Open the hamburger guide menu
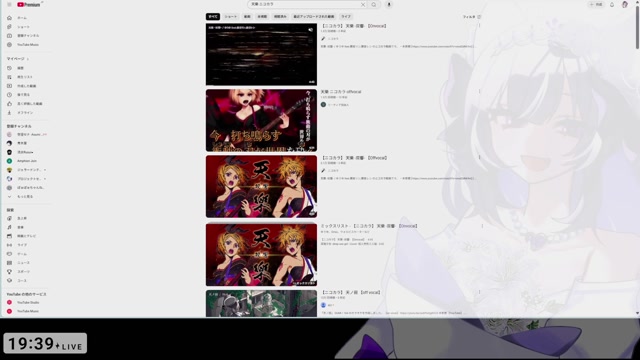This screenshot has width=640, height=360. 9,4
